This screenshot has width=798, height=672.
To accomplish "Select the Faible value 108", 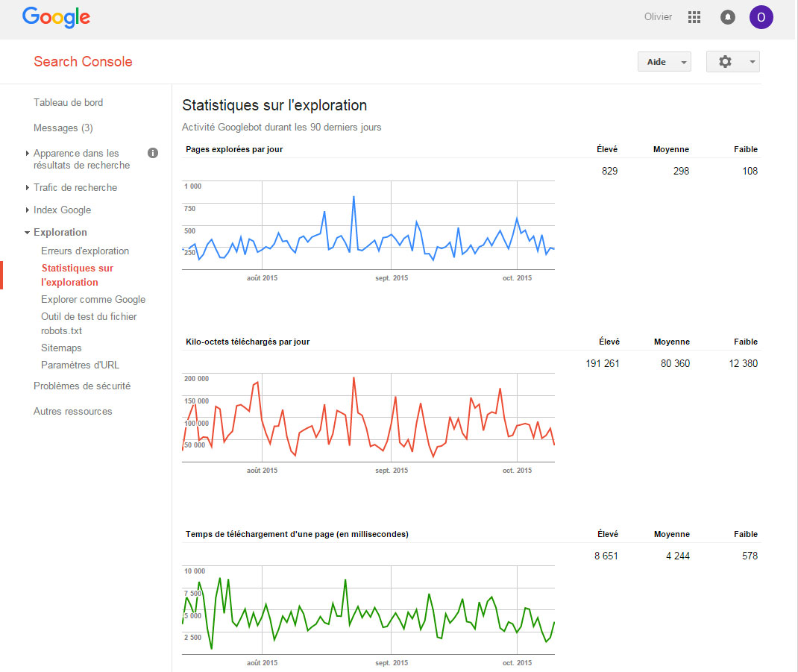I will tap(750, 171).
